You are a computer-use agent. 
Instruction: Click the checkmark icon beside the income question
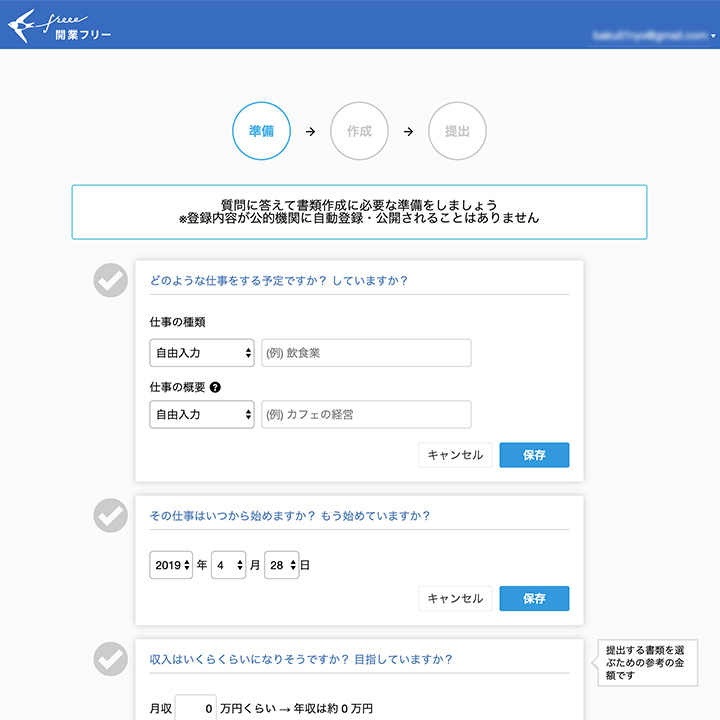(111, 659)
